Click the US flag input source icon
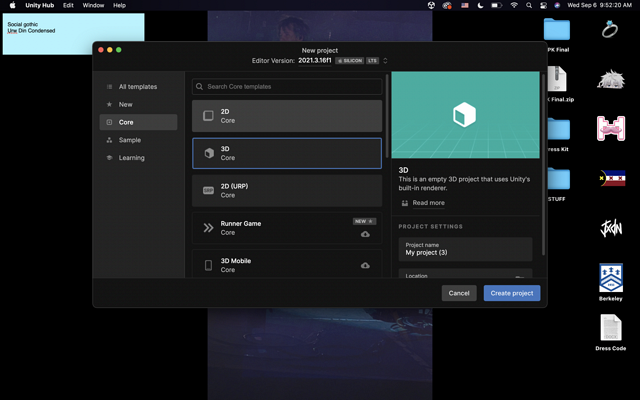The height and width of the screenshot is (400, 640). (464, 5)
